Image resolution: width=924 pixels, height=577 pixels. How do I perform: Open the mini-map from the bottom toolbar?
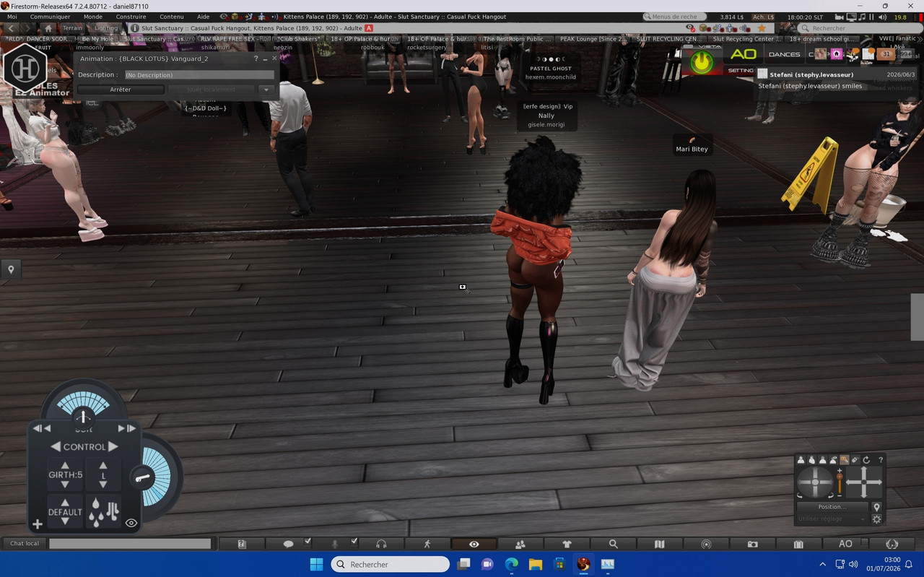(706, 544)
